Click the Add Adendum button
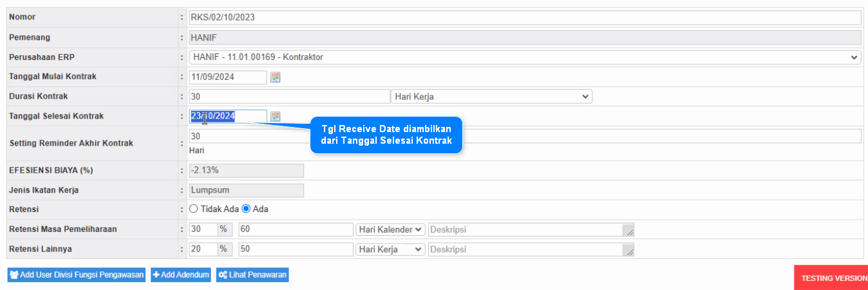The image size is (868, 290). point(181,275)
